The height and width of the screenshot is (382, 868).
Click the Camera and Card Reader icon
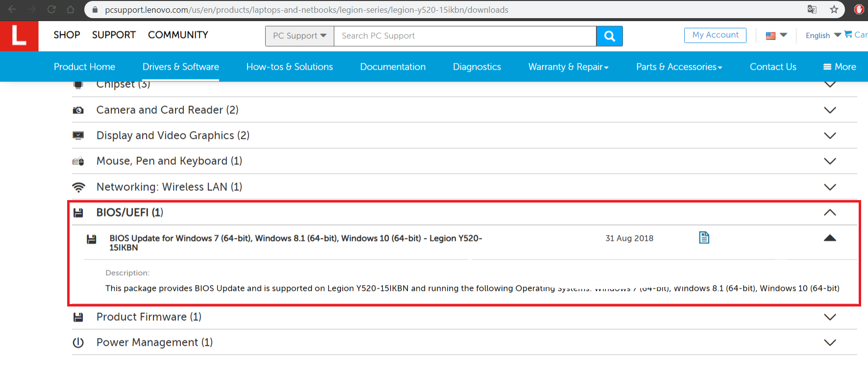pyautogui.click(x=78, y=110)
